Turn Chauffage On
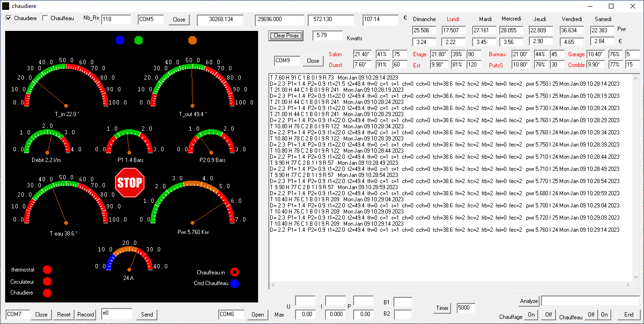Viewport: 644px width, 324px height. [x=531, y=315]
